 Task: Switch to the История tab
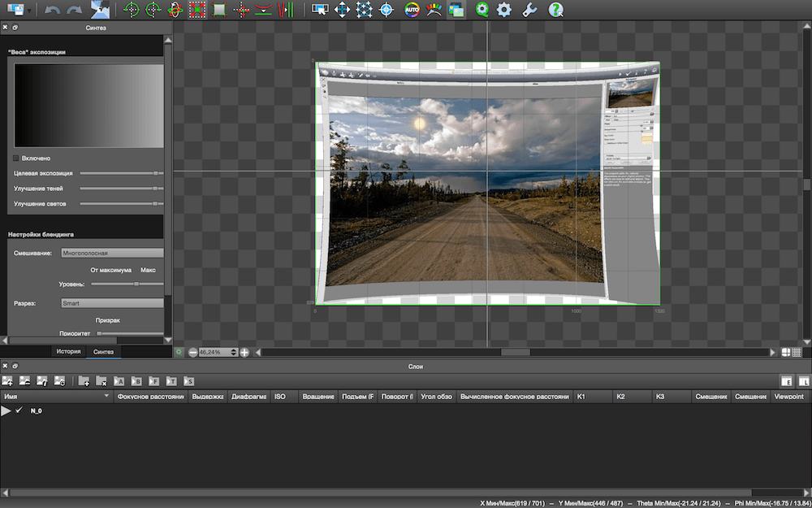coord(69,351)
